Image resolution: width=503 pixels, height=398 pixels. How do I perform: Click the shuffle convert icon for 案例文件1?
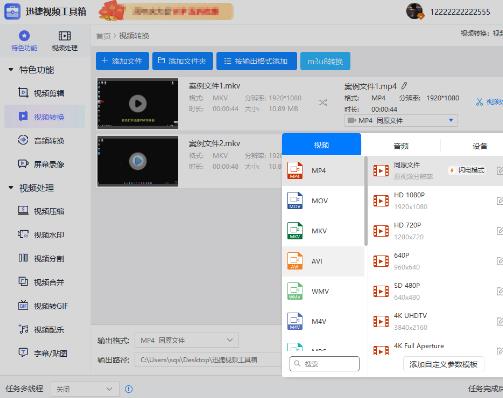[323, 102]
